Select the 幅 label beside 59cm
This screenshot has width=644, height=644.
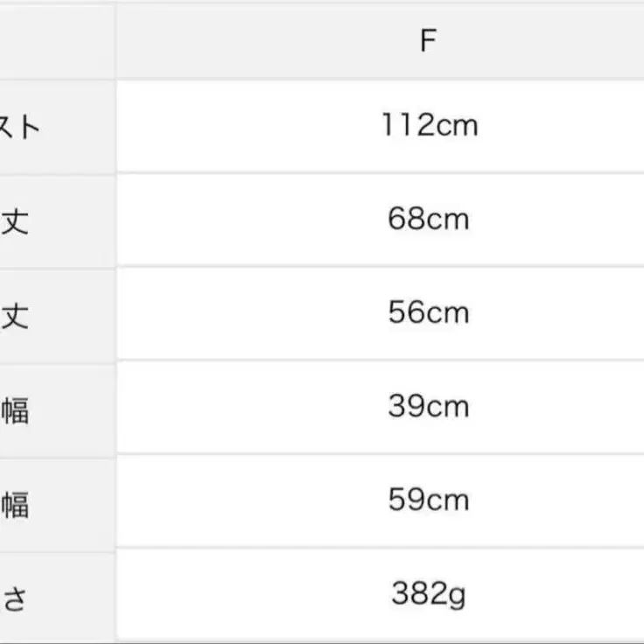point(15,503)
